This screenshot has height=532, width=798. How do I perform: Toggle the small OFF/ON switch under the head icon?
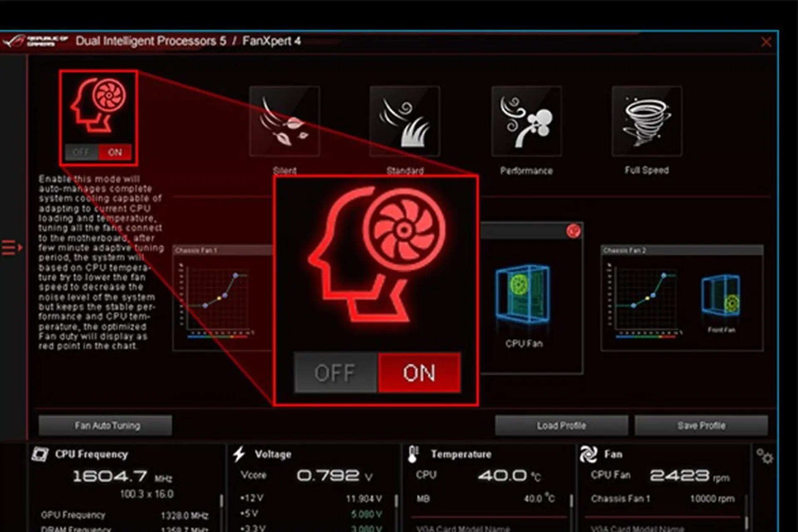click(x=99, y=153)
